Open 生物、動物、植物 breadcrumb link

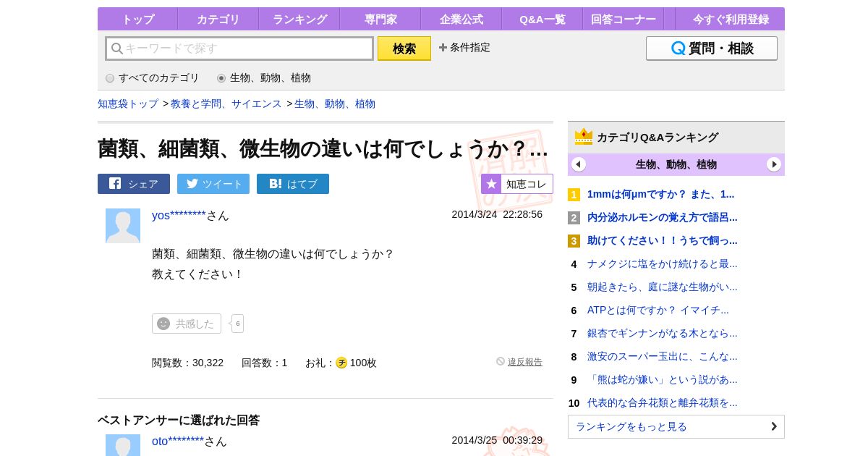coord(335,104)
